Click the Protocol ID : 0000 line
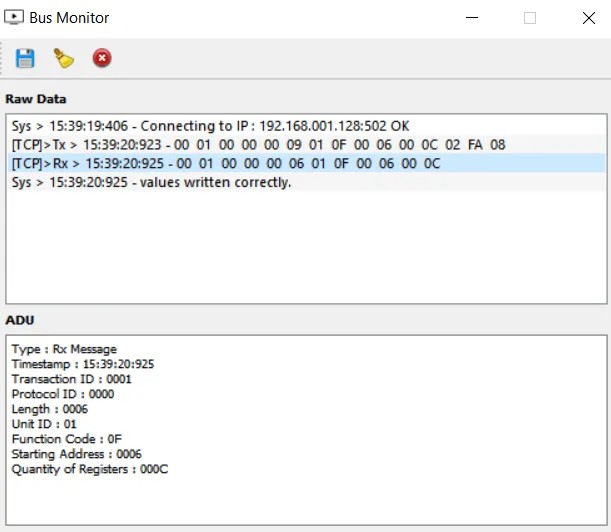611x532 pixels. [x=63, y=394]
